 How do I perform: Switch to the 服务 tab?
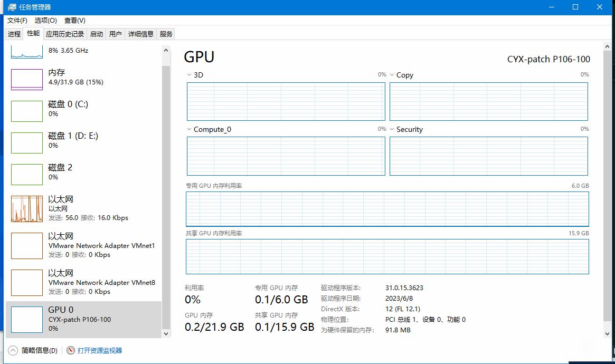tap(166, 34)
